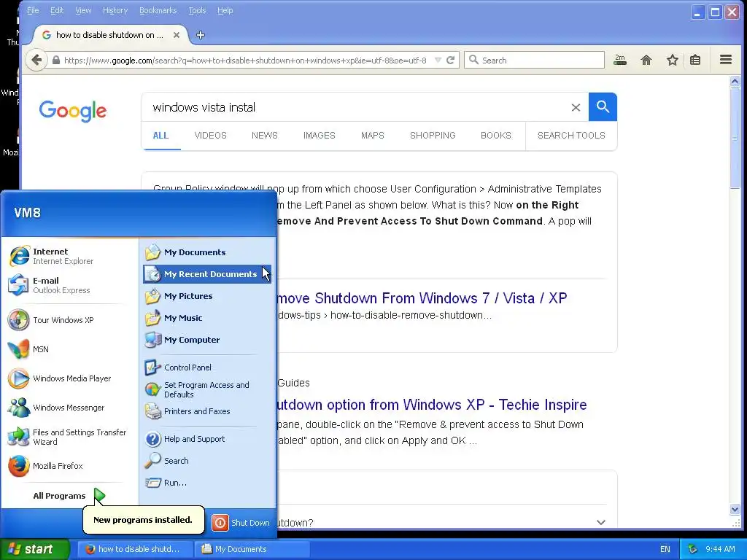Expand the question row chevron at bottom
Viewport: 747px width, 560px height.
601,522
